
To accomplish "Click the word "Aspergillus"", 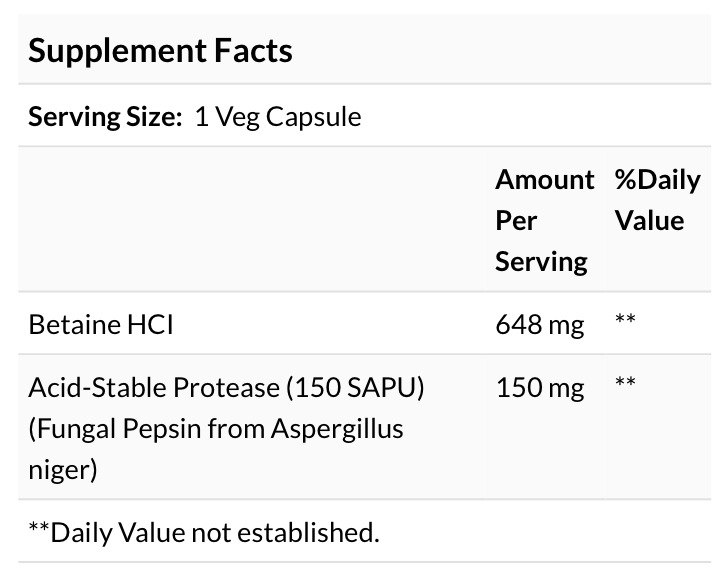I will [328, 428].
